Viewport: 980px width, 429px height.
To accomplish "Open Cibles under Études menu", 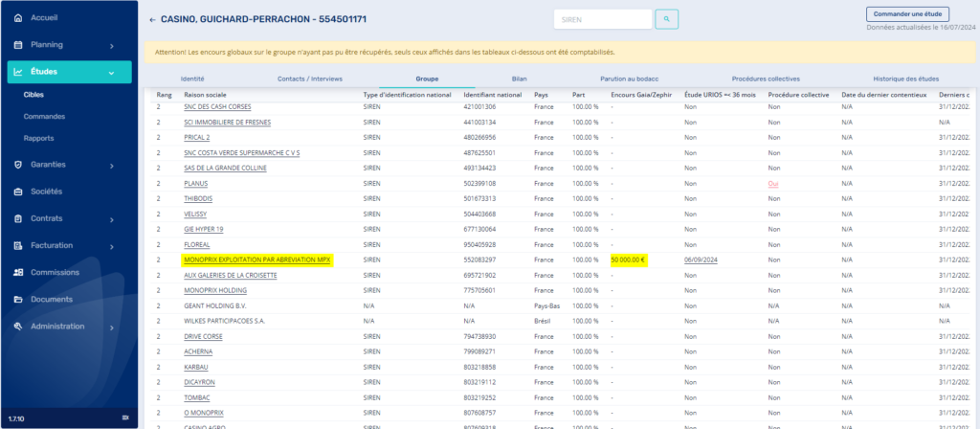I will click(33, 95).
